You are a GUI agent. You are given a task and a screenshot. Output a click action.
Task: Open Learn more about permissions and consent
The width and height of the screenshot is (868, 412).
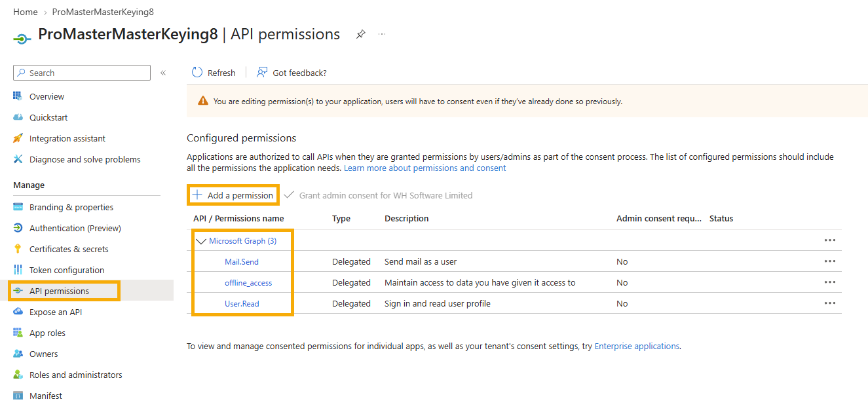click(425, 168)
